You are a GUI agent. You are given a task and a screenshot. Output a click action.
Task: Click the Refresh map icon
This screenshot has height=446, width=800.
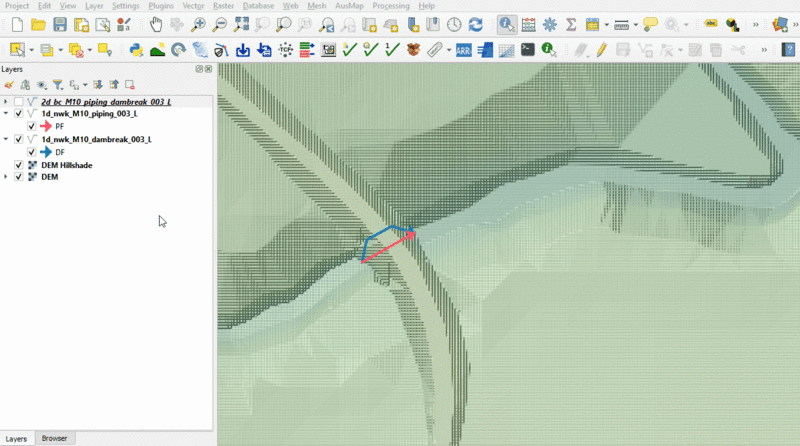coord(475,24)
